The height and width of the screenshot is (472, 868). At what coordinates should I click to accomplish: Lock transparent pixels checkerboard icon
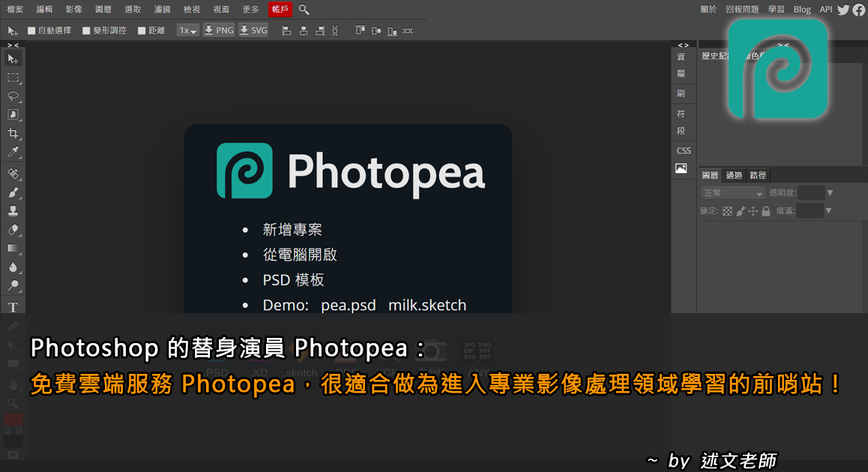727,211
